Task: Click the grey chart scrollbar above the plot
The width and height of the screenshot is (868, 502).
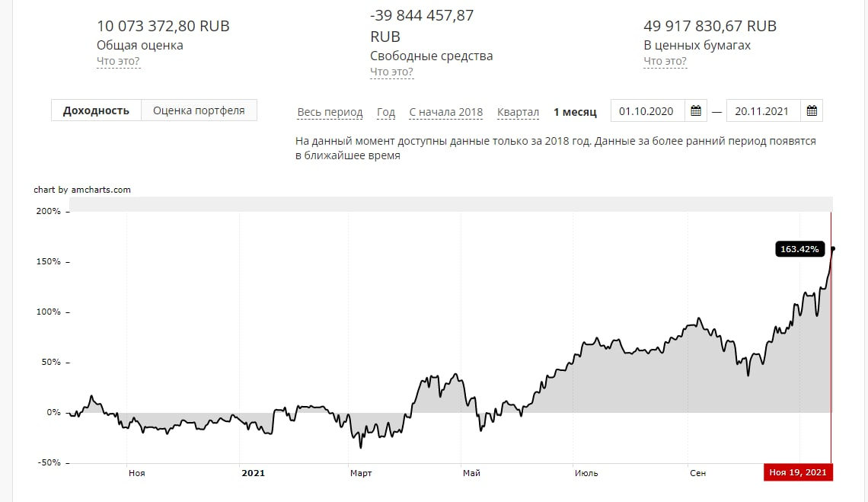Action: 451,203
